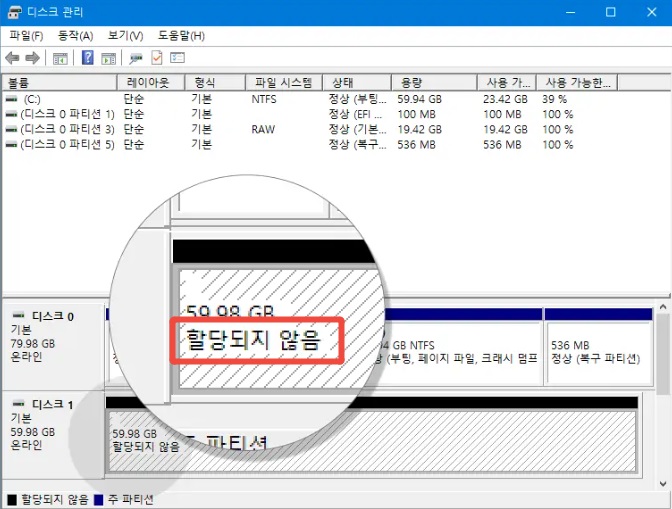Sort by the 볼륨 column header
672x509 pixels.
[60, 82]
